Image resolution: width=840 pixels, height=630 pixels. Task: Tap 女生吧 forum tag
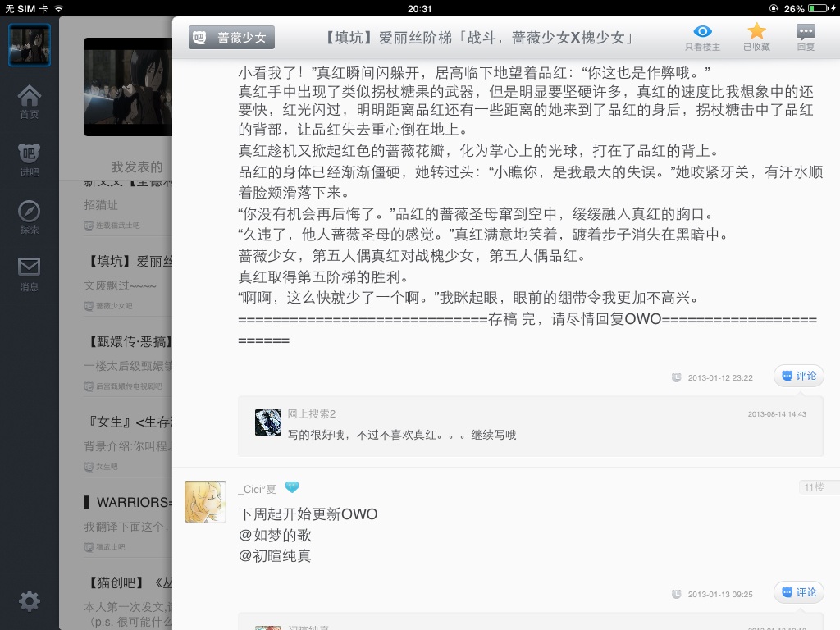101,467
